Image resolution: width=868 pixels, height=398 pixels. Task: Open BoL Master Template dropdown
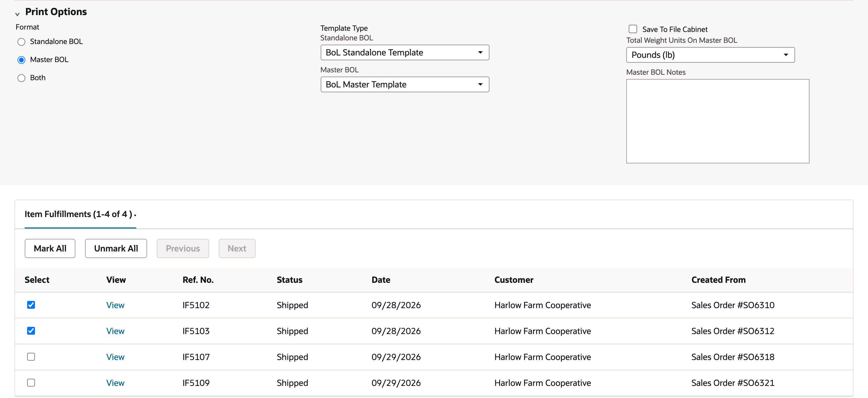(405, 85)
